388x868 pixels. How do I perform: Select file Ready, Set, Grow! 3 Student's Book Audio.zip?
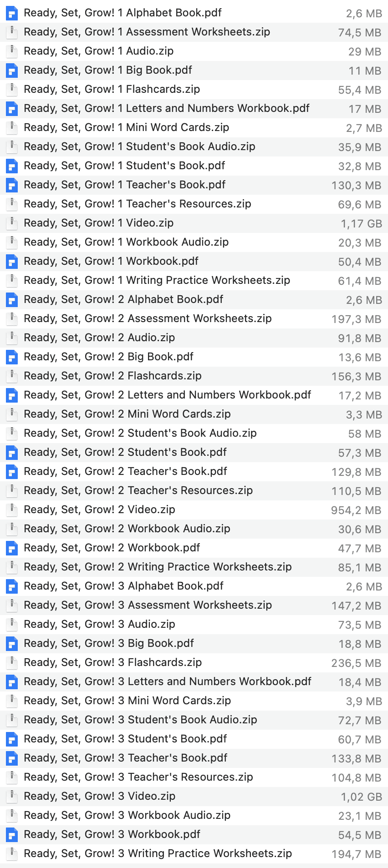click(194, 720)
